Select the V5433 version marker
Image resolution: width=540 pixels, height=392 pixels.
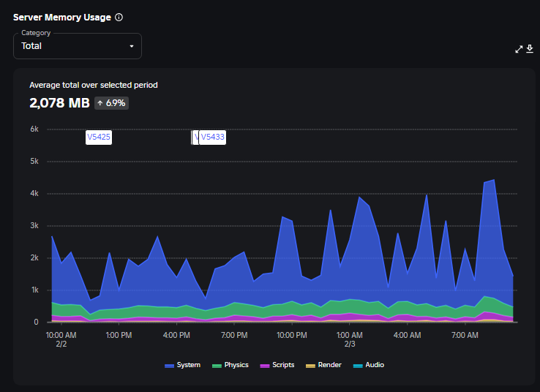212,137
